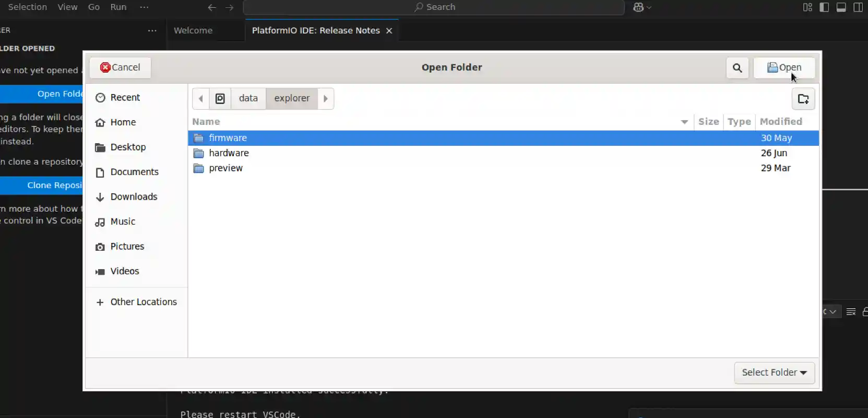
Task: Open the Copilot chat icon dropdown
Action: point(642,7)
